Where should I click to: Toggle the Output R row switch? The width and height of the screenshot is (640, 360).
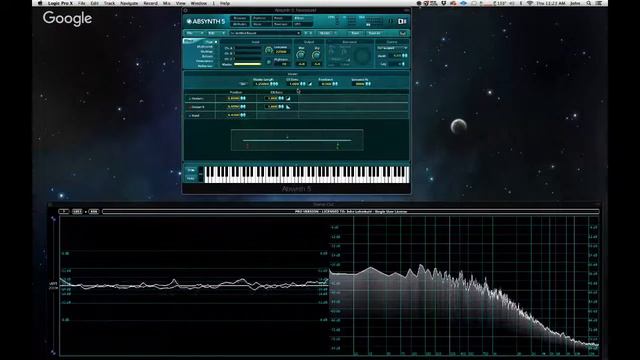(x=190, y=107)
